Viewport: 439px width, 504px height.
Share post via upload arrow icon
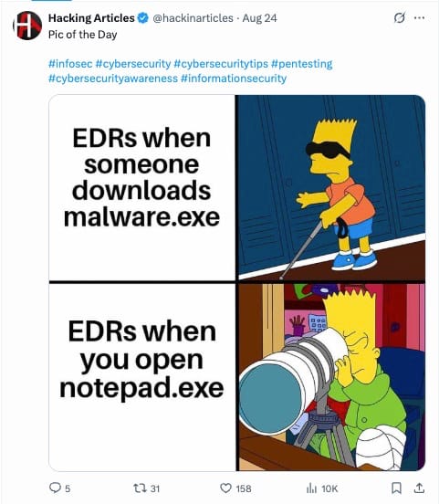[419, 488]
